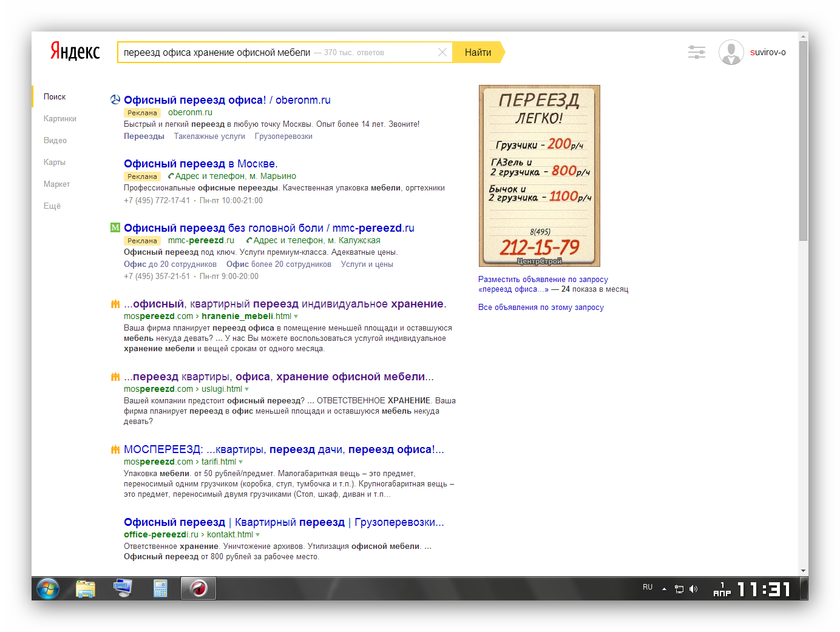This screenshot has width=840, height=632.
Task: Expand the Ещё sidebar menu
Action: pos(52,206)
